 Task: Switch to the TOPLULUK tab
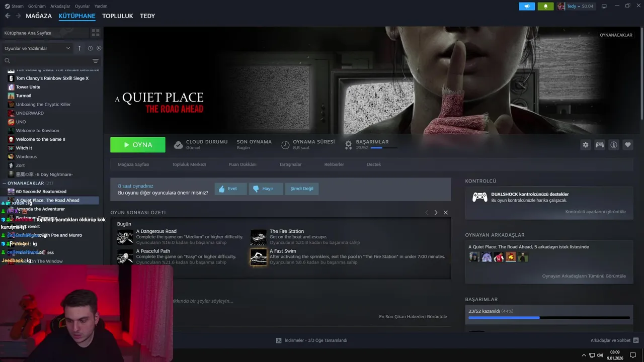[117, 16]
